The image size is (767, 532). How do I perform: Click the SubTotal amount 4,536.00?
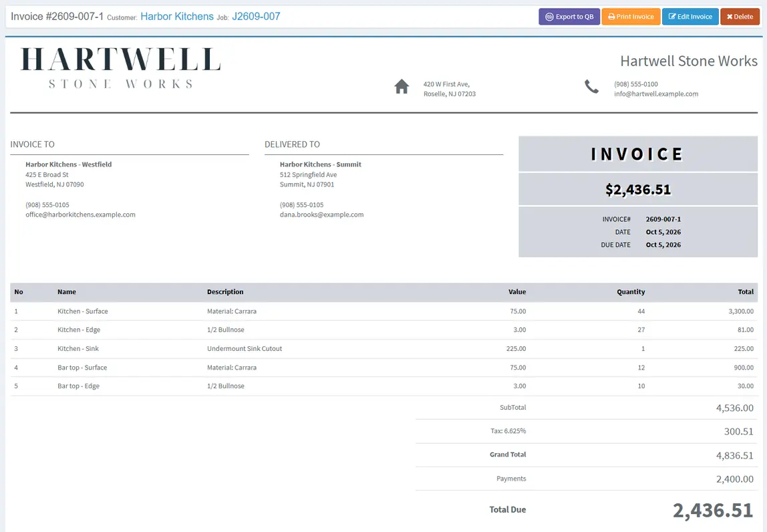pos(735,408)
